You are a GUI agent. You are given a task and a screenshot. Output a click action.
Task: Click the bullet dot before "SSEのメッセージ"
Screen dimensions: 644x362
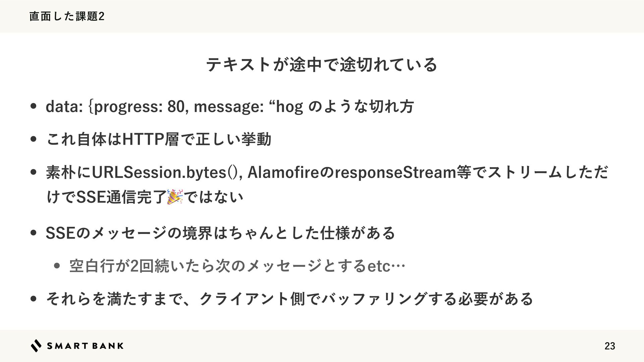click(33, 233)
